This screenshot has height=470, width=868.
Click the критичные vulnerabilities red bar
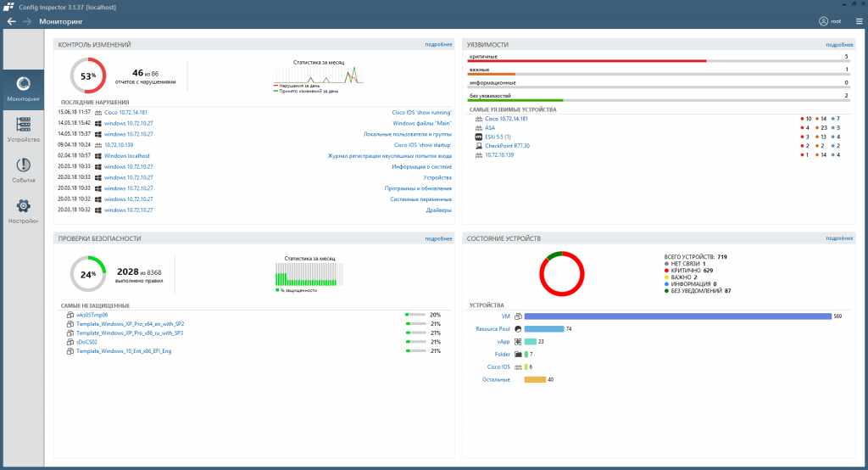point(587,61)
